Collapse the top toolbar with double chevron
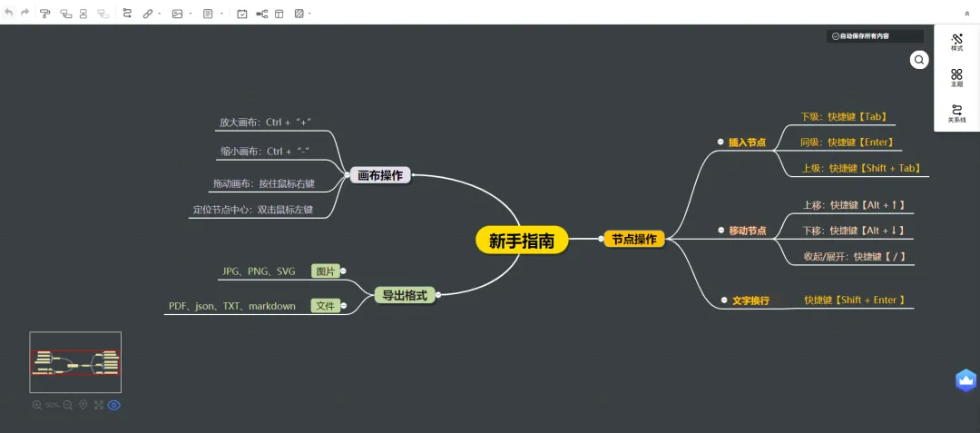 (x=967, y=13)
